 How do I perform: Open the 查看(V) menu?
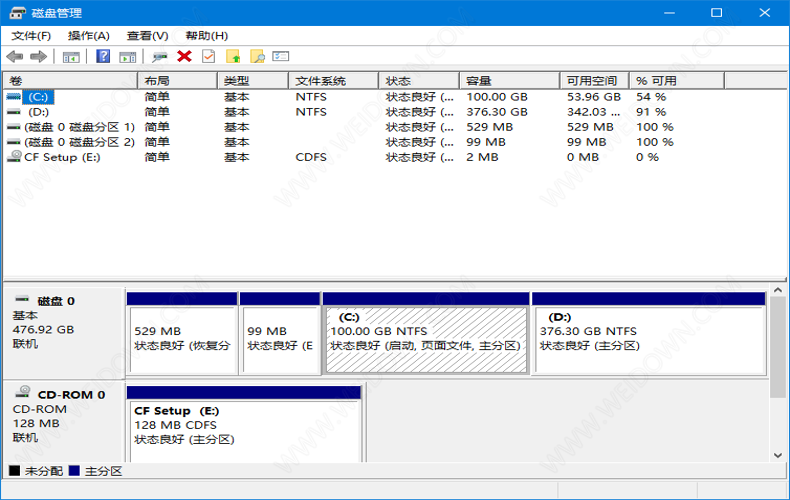coord(147,36)
